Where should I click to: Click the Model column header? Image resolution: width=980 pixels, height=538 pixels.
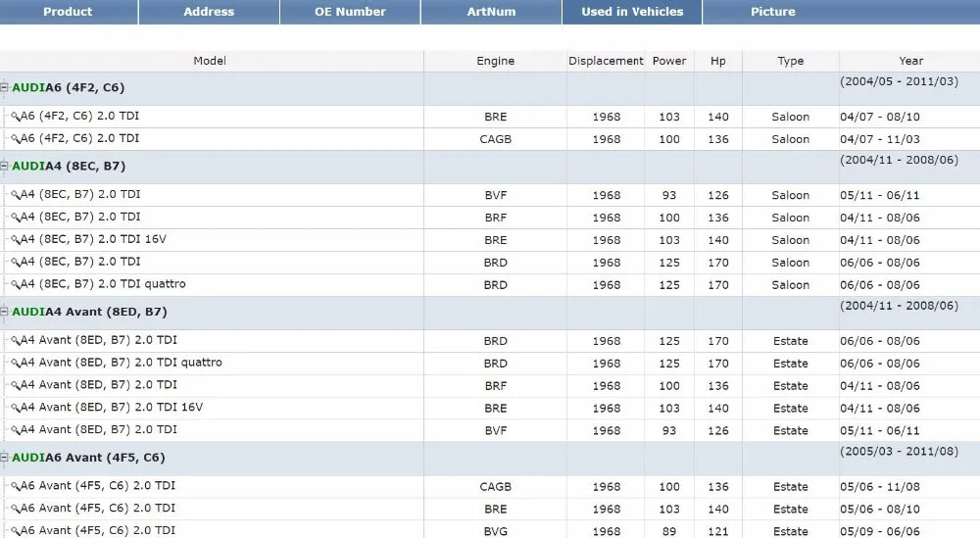(210, 61)
